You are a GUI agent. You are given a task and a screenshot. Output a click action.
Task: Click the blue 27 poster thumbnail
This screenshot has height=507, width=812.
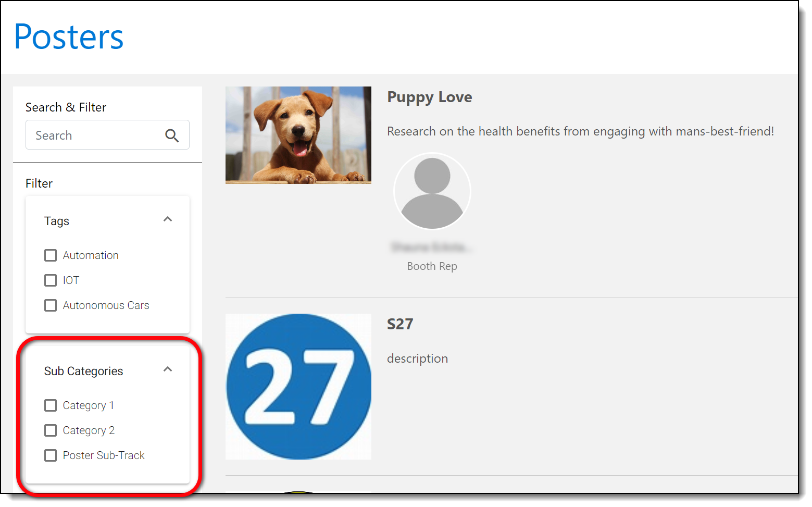[298, 386]
